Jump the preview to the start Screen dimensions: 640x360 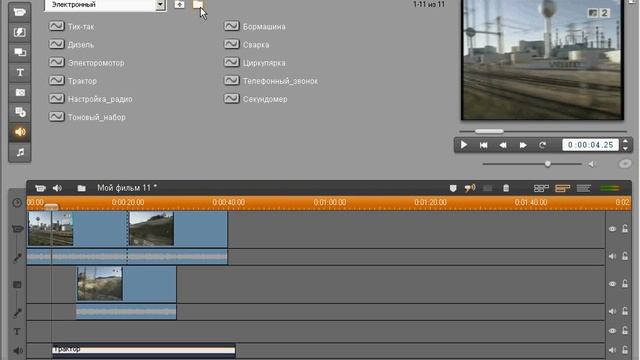point(483,145)
